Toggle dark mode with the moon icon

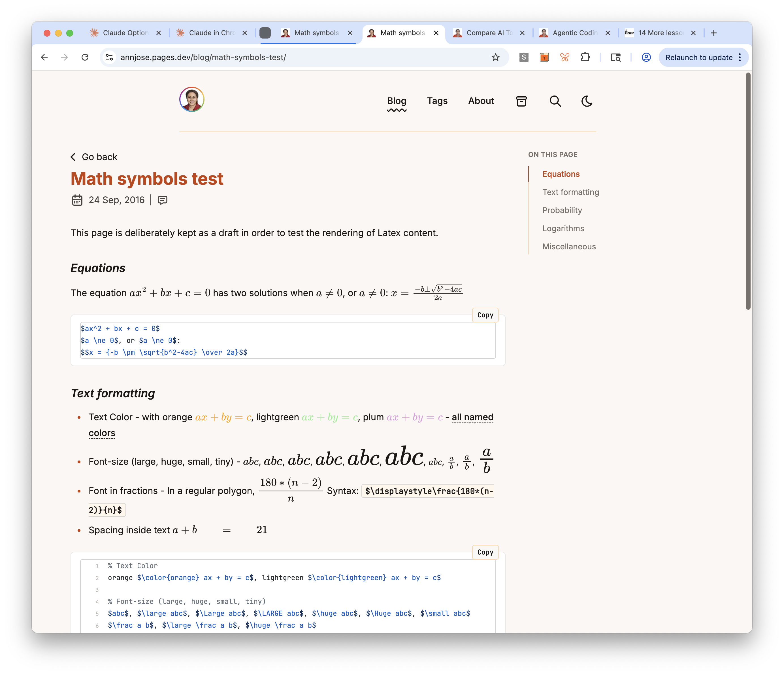point(587,101)
